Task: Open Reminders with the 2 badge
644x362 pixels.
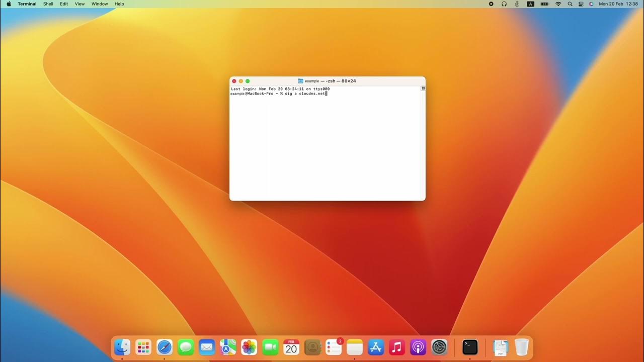Action: 334,347
